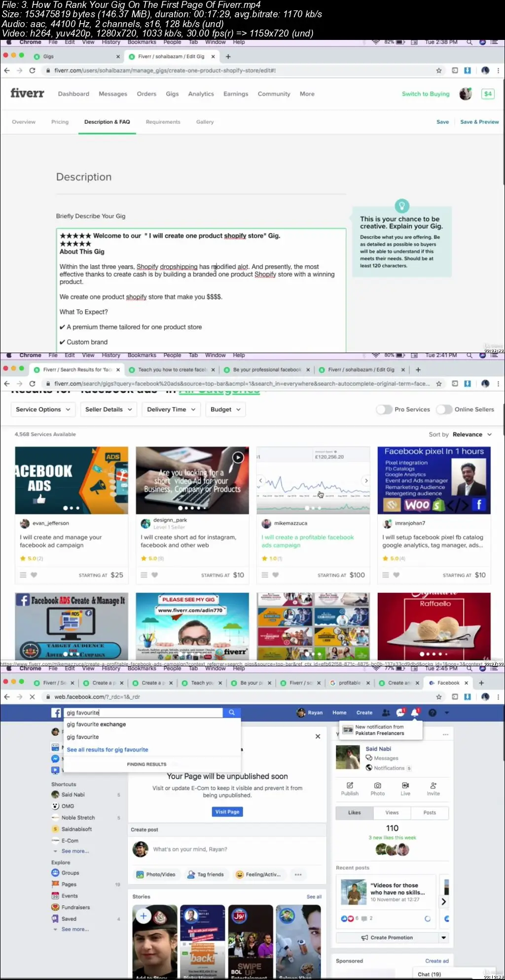Click the plus icon to add a Facebook story
This screenshot has width=505, height=980.
[144, 916]
